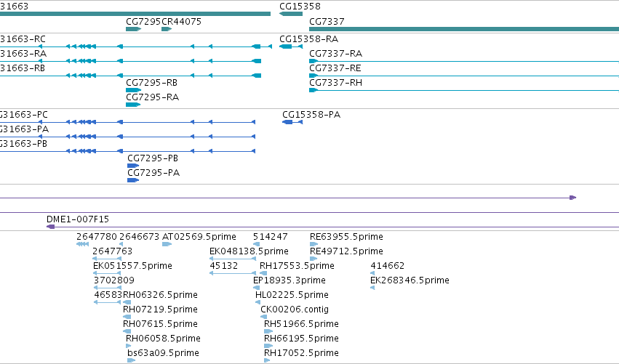Select the CG15358 gene feature bar
Viewport: 619px width, 364px height.
[291, 14]
